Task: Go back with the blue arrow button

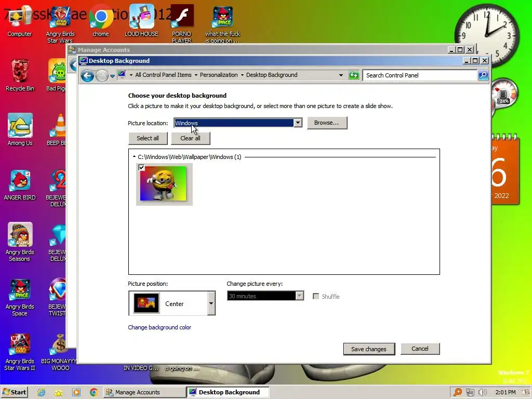Action: pyautogui.click(x=87, y=75)
